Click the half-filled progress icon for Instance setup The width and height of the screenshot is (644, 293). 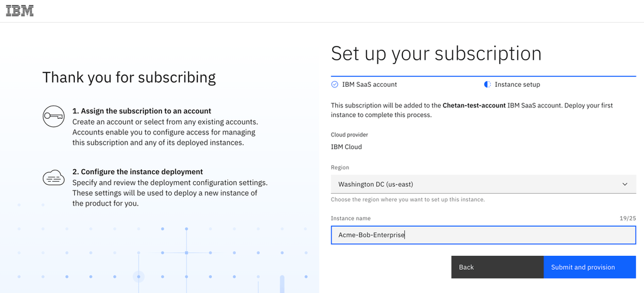click(487, 84)
